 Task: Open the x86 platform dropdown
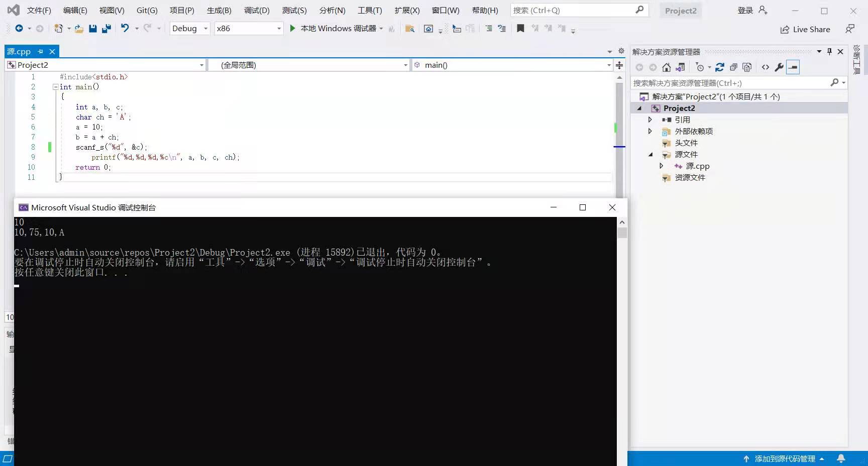(249, 29)
